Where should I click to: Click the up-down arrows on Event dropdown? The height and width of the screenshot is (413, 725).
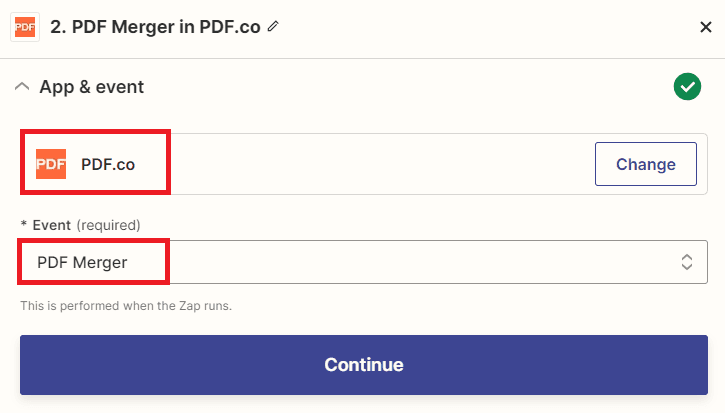[687, 262]
